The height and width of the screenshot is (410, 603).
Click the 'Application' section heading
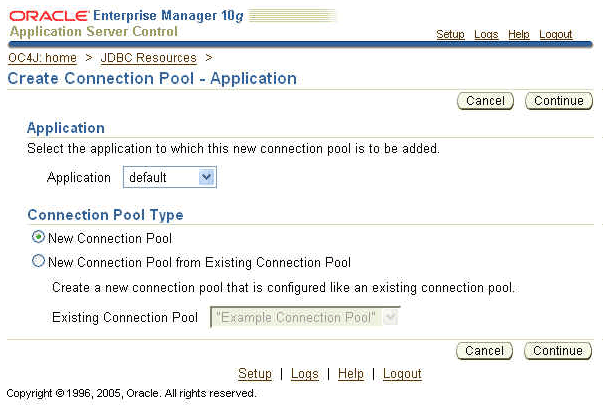pos(66,128)
